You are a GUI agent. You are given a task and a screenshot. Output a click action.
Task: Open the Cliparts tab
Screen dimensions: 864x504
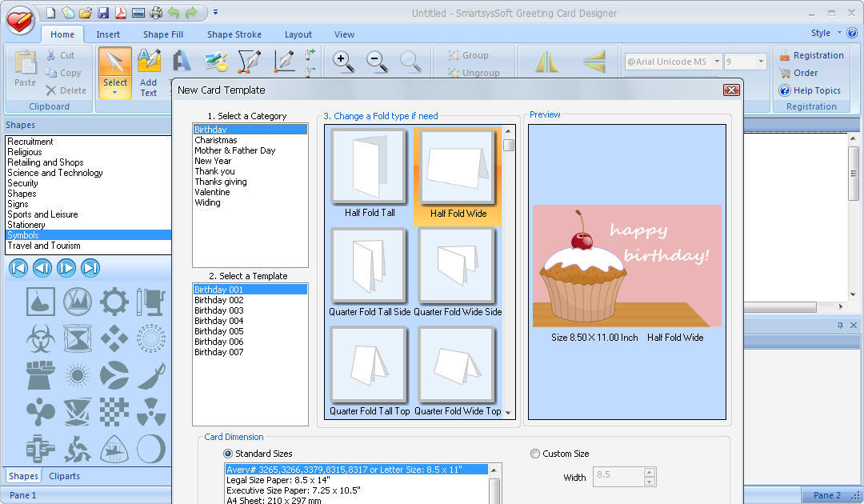tap(64, 476)
